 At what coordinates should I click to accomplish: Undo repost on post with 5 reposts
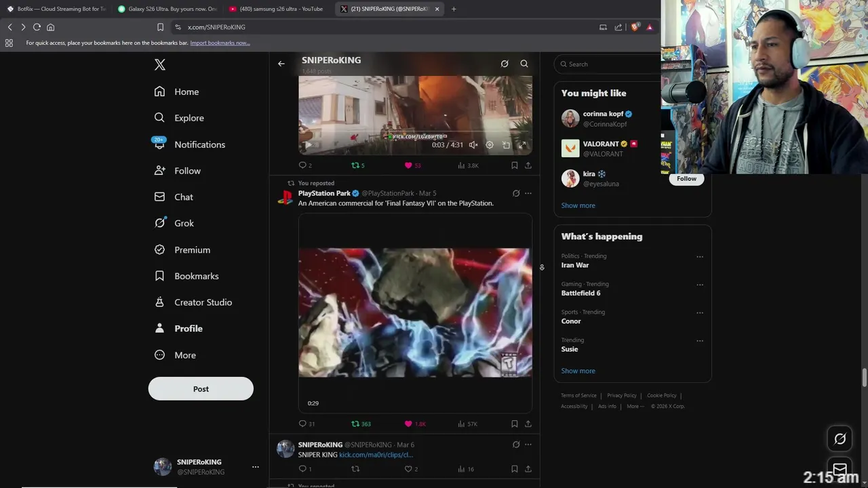(x=357, y=165)
